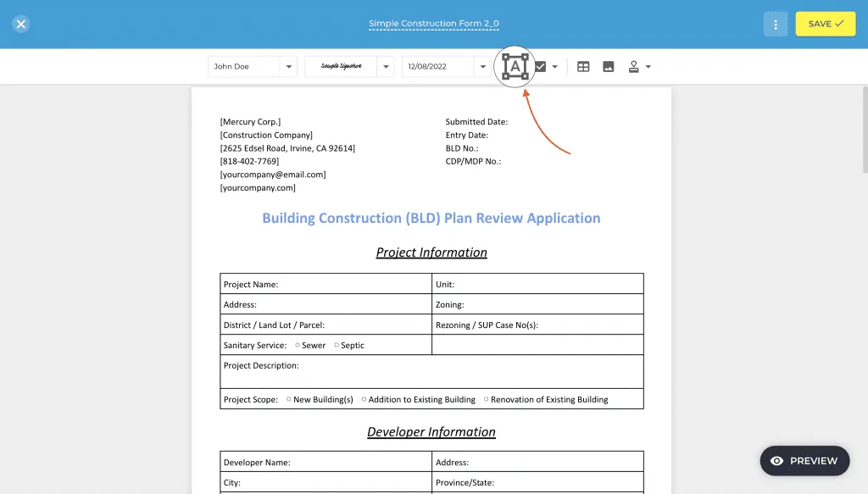868x494 pixels.
Task: Click the SAVE button
Action: [x=825, y=24]
